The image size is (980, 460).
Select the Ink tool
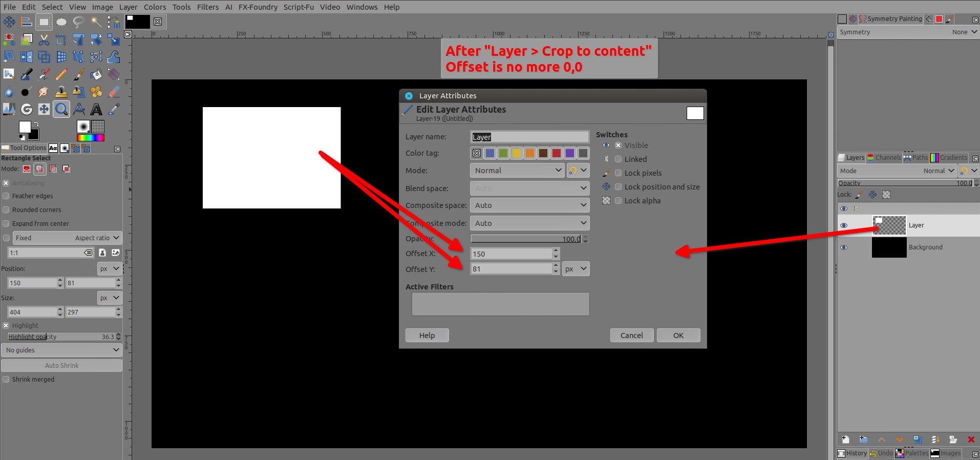tap(27, 74)
